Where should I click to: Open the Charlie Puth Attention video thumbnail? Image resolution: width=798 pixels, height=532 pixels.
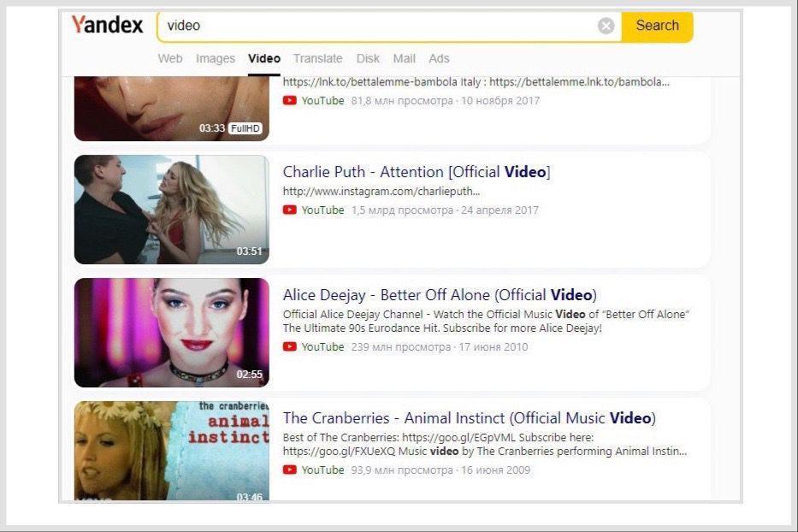tap(172, 210)
